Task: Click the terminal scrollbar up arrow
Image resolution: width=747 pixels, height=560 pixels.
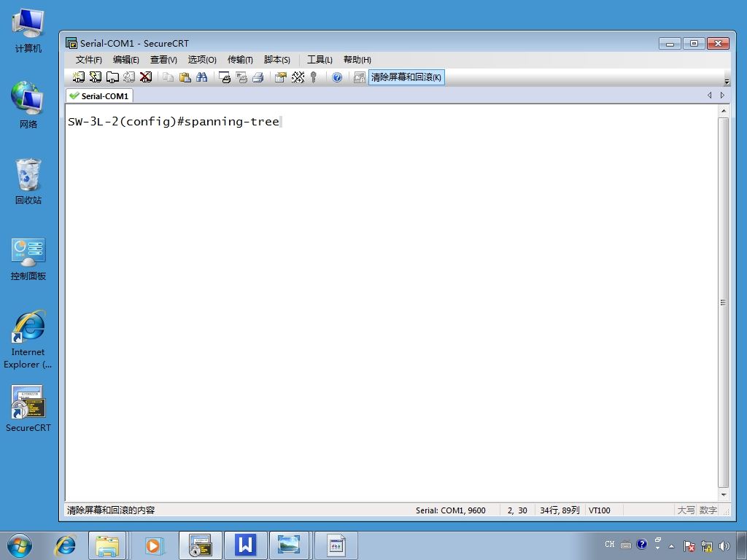Action: pos(723,111)
